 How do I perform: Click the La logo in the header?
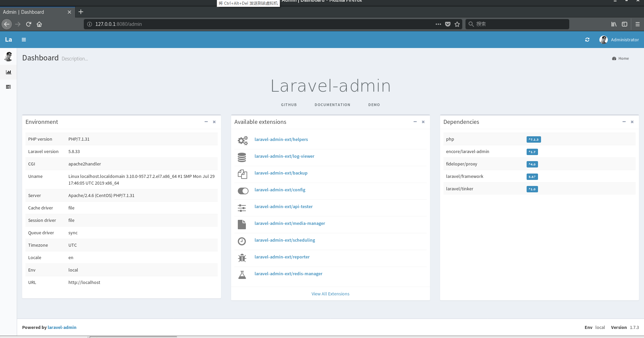pyautogui.click(x=8, y=40)
